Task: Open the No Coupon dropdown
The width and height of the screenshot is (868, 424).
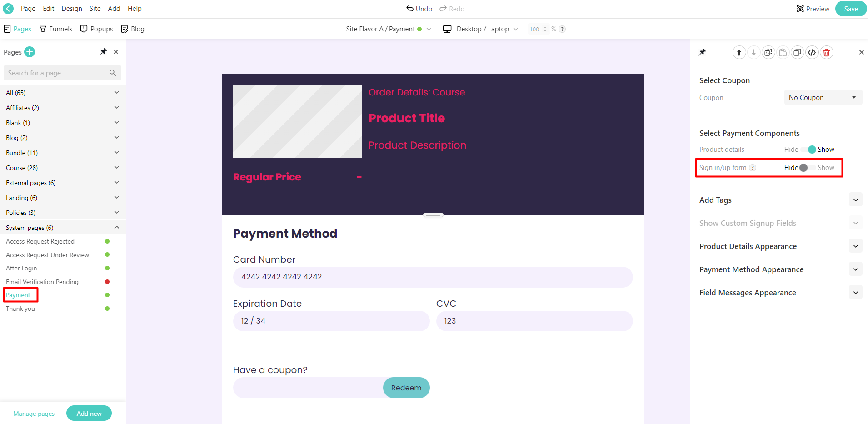Action: point(823,97)
